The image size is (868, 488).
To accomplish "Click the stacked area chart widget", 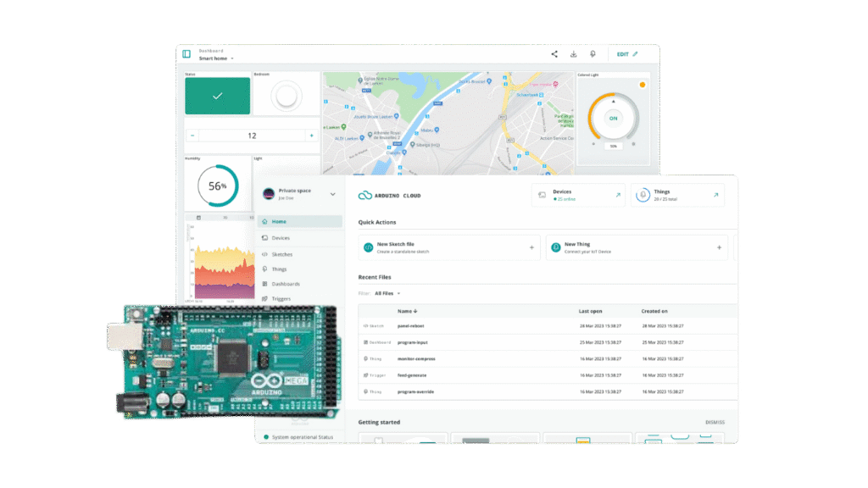I will [x=221, y=263].
